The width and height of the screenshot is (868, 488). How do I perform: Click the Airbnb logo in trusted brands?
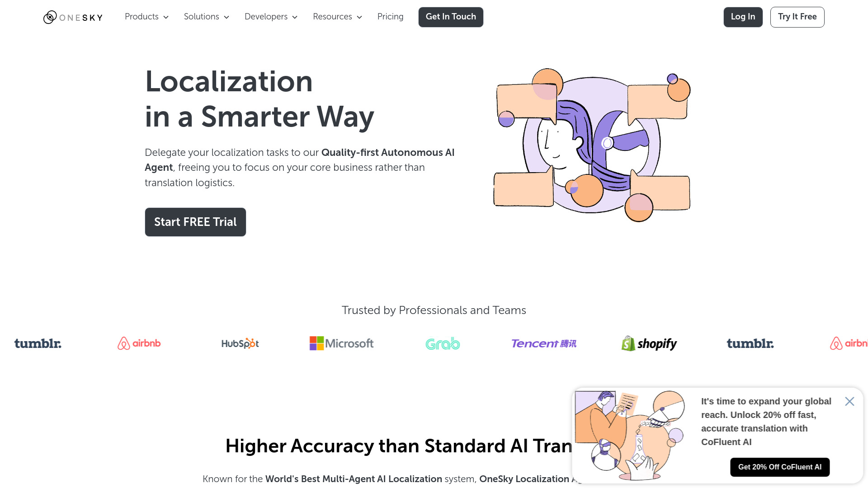pyautogui.click(x=138, y=343)
